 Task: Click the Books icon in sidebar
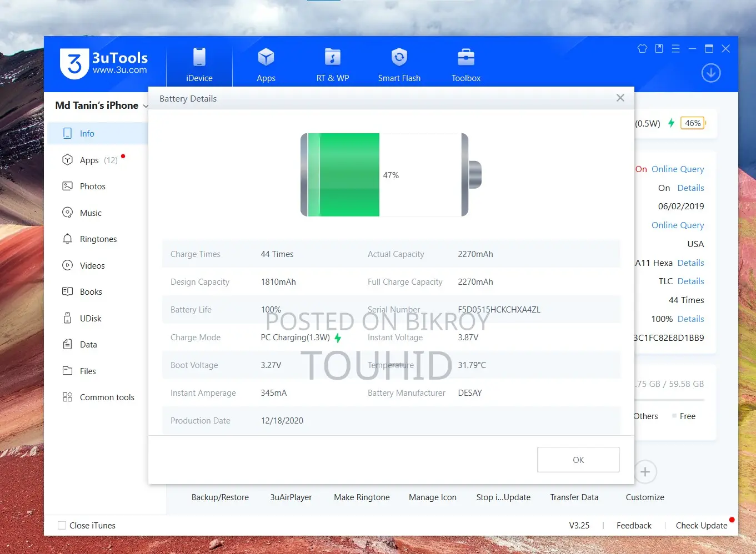coord(68,291)
